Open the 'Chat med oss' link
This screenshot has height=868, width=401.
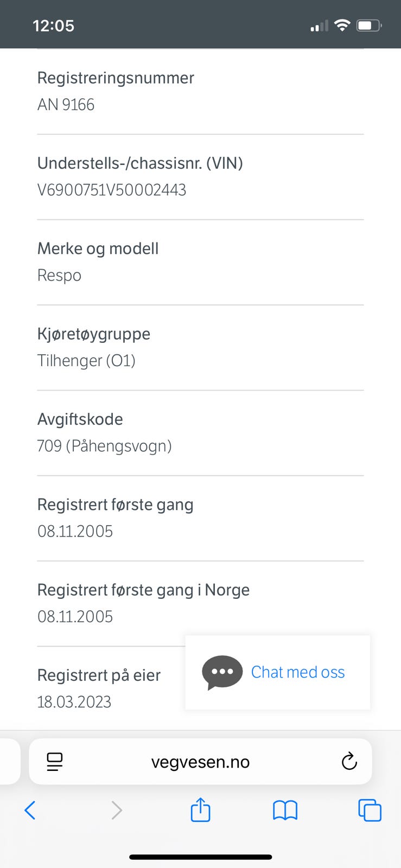click(298, 672)
